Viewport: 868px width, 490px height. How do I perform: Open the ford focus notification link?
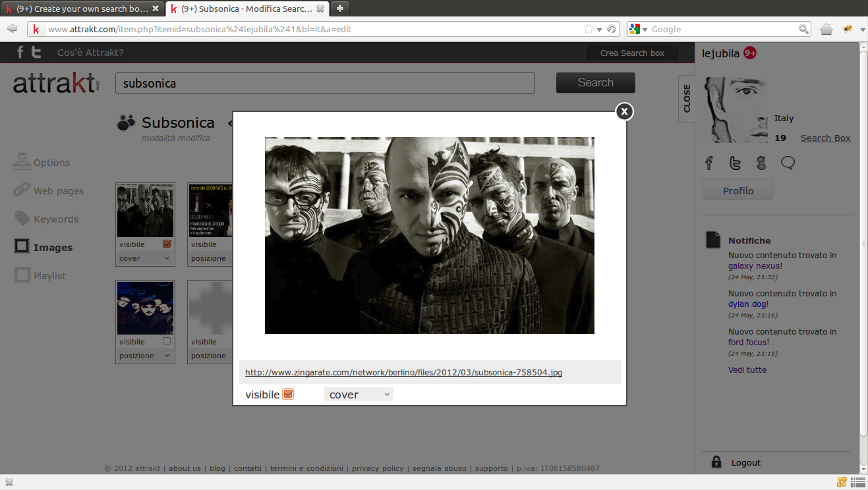pos(747,342)
